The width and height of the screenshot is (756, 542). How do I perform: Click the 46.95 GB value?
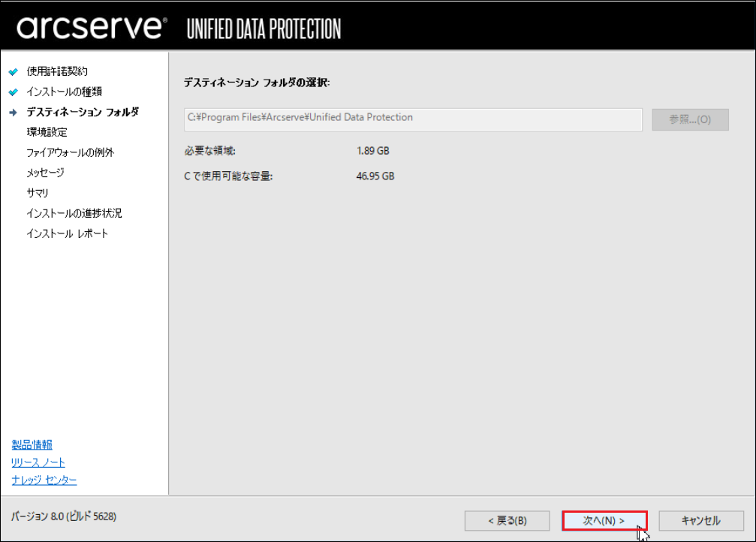pyautogui.click(x=375, y=176)
